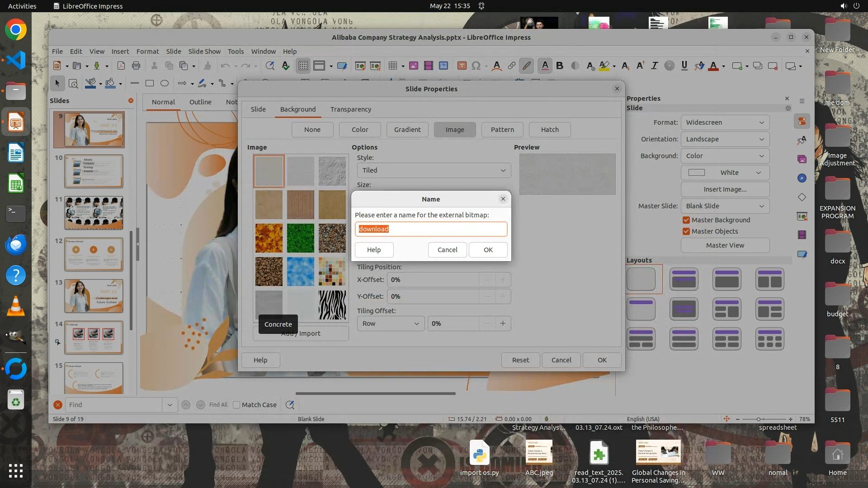Open the Gallery sidebar icon
This screenshot has height=488, width=868.
pyautogui.click(x=802, y=159)
